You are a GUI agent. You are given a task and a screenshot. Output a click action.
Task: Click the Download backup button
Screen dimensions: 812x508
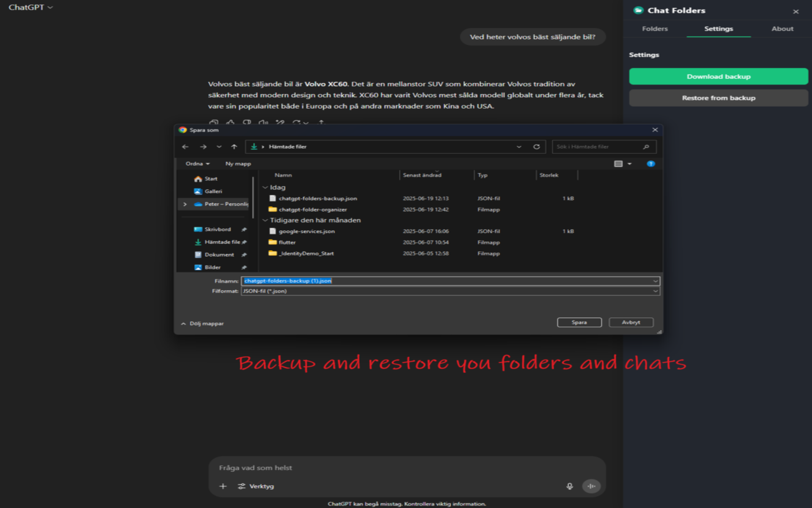pos(718,76)
